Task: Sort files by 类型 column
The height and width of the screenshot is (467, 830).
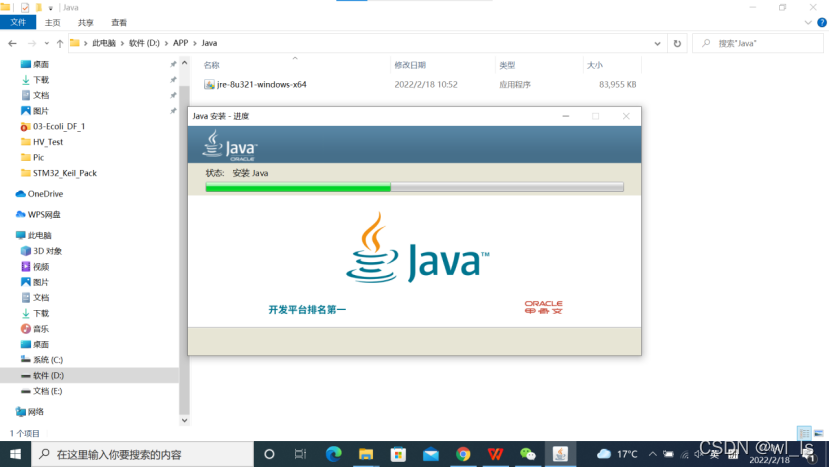Action: pos(507,65)
